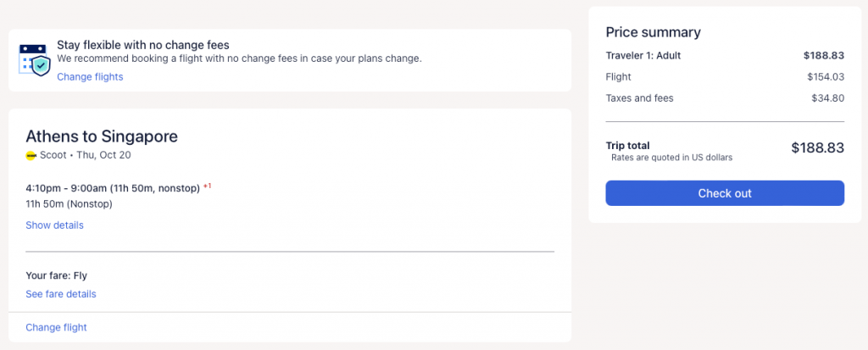Click the Trip total label
The image size is (868, 350).
click(x=627, y=146)
